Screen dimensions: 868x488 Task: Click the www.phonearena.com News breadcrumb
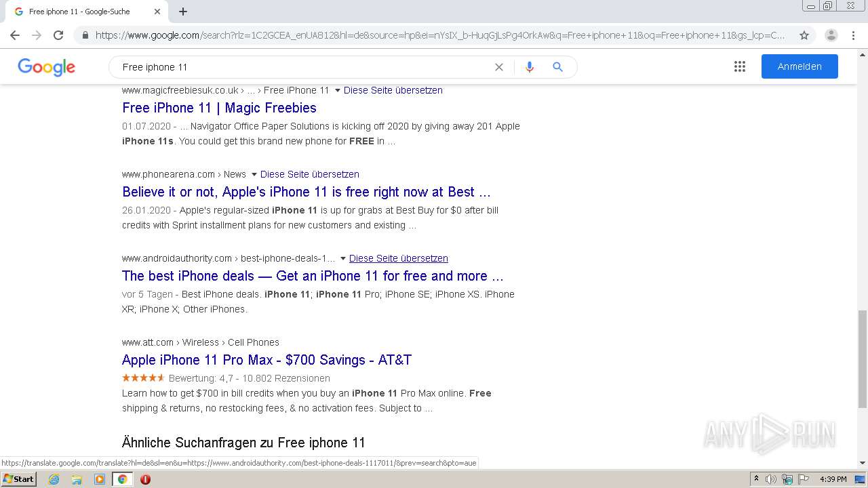pos(184,174)
